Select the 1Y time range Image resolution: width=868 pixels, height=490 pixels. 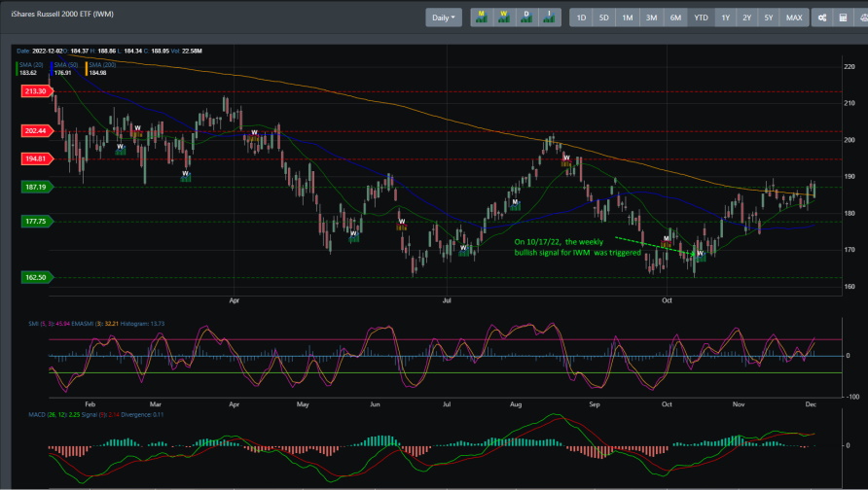pos(725,17)
